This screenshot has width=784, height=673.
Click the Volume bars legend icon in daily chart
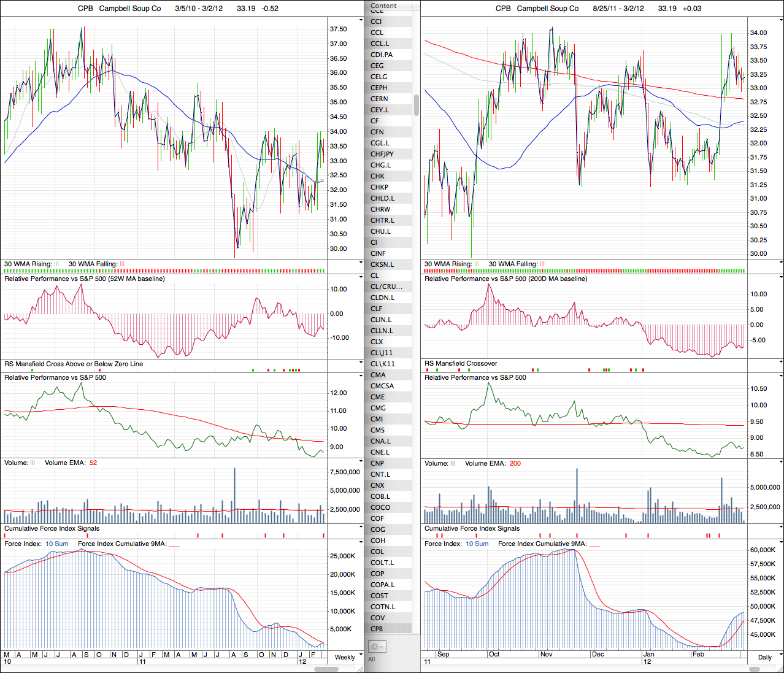[453, 464]
